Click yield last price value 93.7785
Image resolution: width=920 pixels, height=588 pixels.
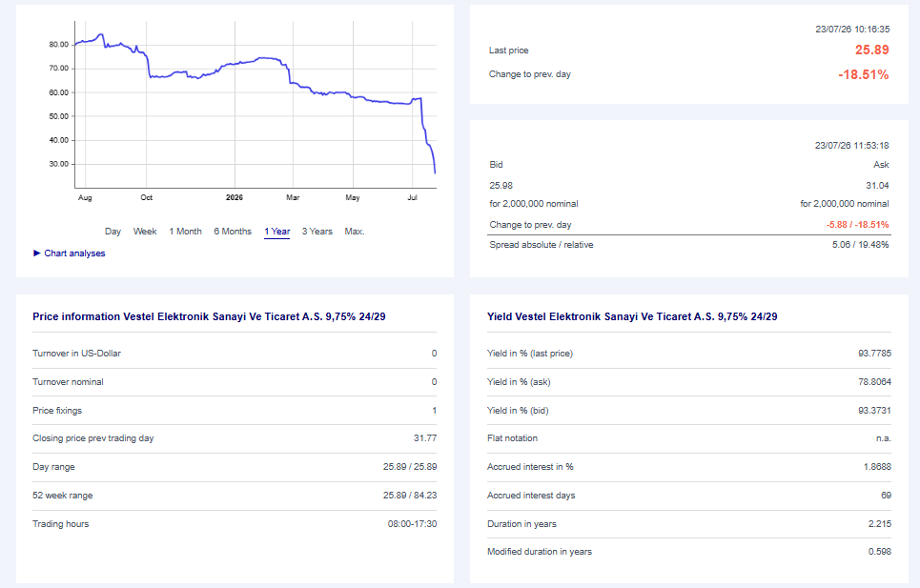tap(874, 354)
